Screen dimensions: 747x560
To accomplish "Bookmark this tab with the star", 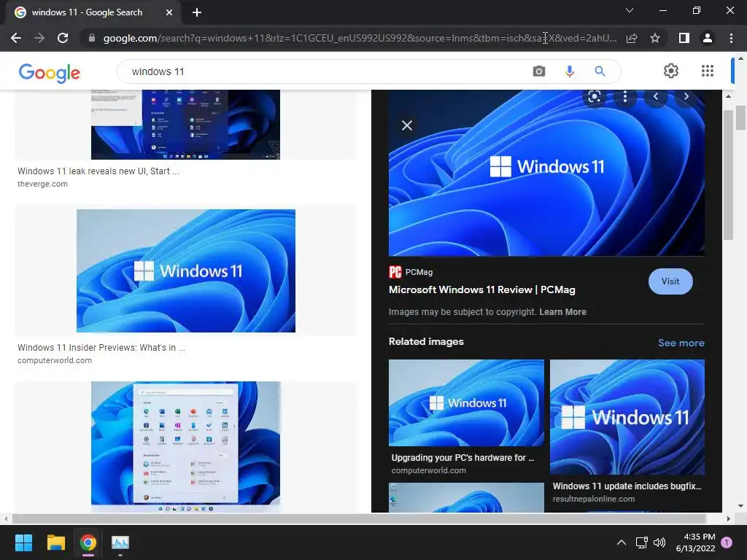I will (x=655, y=38).
